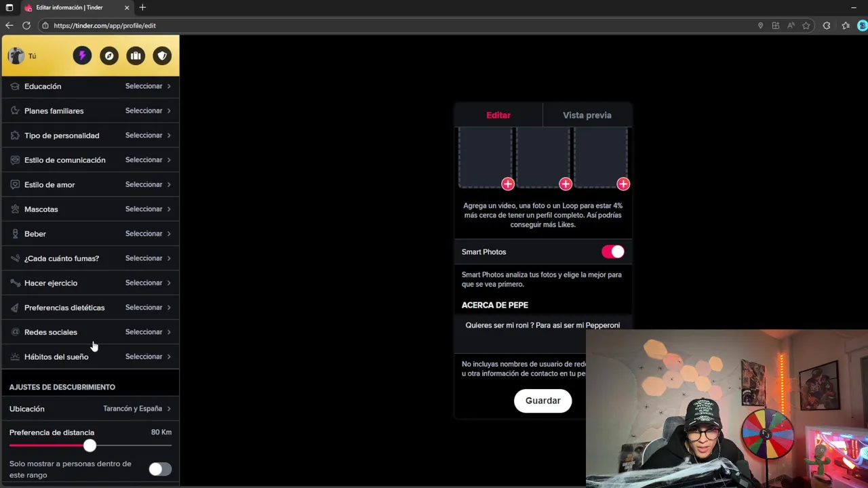Select the Hacer ejercicio row label
Viewport: 868px width, 488px height.
click(51, 283)
